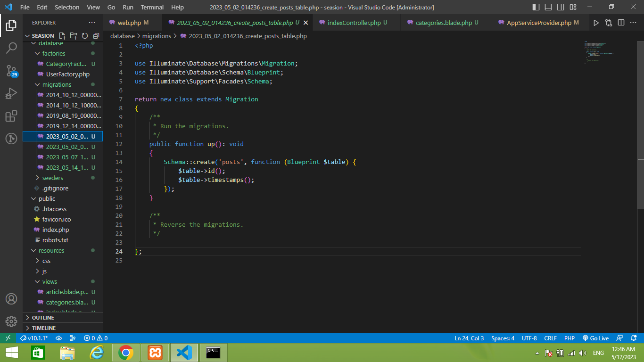Open the Explorer view in activity bar
The image size is (644, 362).
pos(11,25)
